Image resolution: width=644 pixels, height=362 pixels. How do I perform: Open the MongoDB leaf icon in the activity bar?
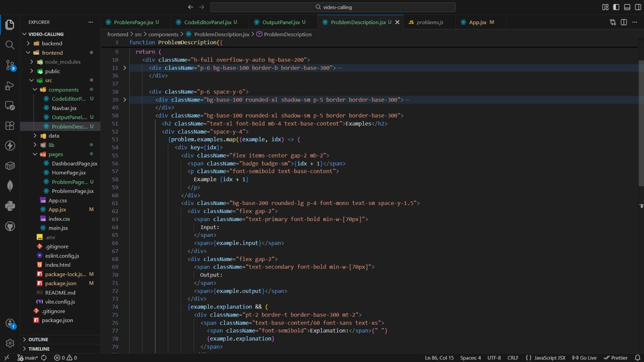point(10,185)
